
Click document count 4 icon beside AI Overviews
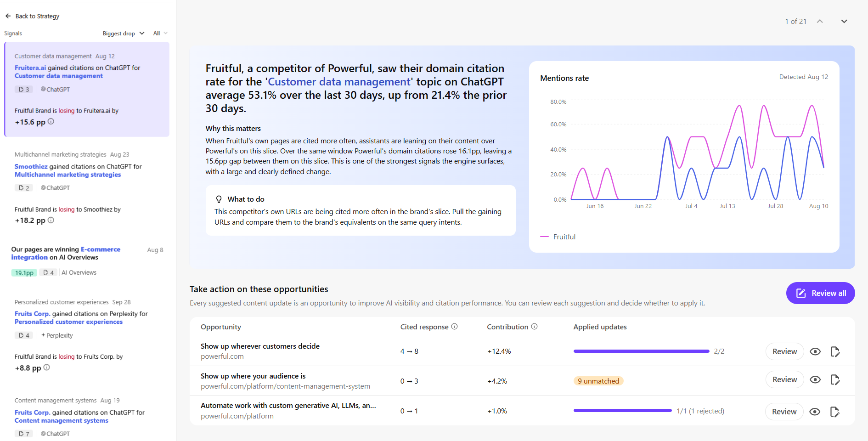point(48,272)
